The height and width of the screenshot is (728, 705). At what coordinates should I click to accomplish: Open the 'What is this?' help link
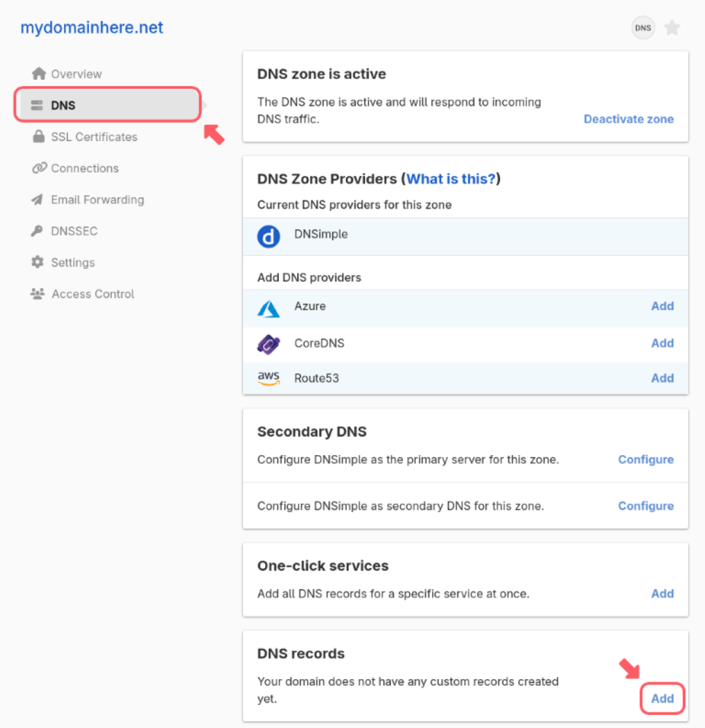(x=450, y=178)
